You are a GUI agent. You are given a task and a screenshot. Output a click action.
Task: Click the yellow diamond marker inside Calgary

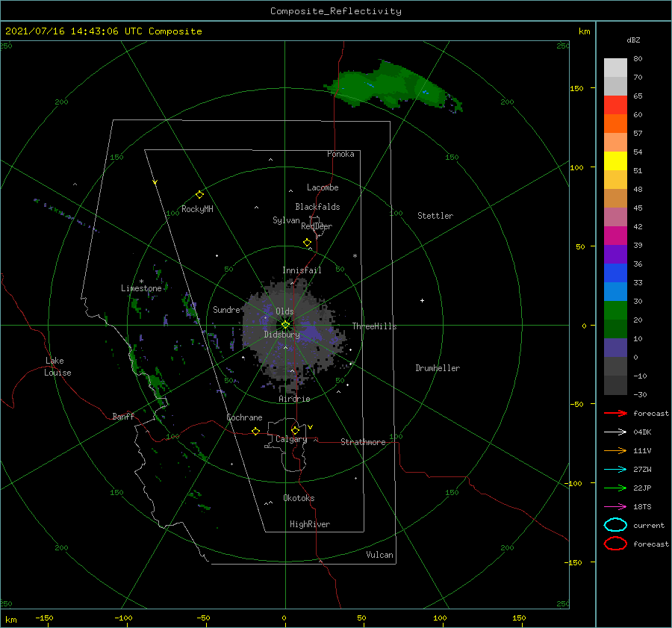coord(295,430)
